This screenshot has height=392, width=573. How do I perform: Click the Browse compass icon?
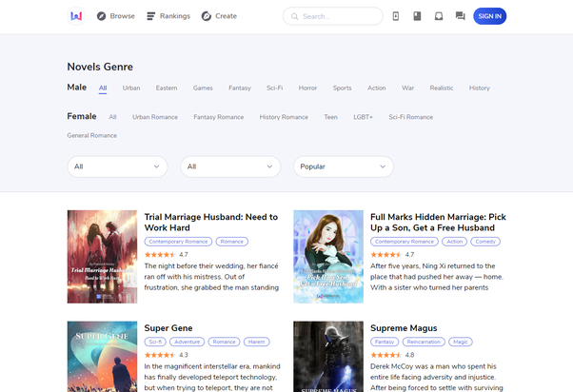point(101,16)
